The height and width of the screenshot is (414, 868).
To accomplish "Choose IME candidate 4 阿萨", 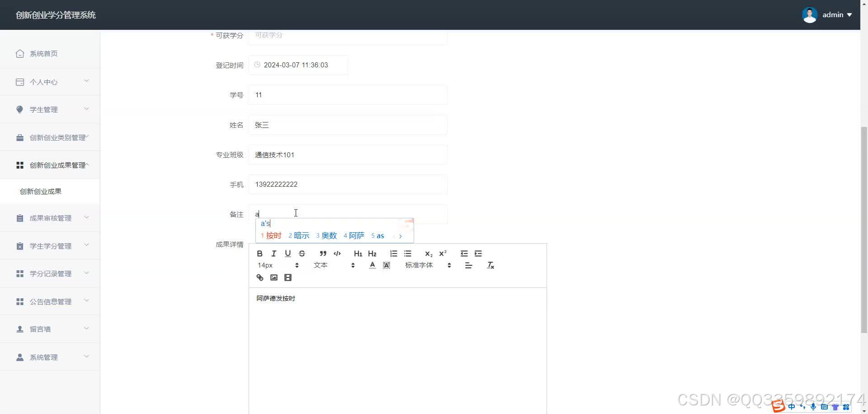I will (x=354, y=235).
